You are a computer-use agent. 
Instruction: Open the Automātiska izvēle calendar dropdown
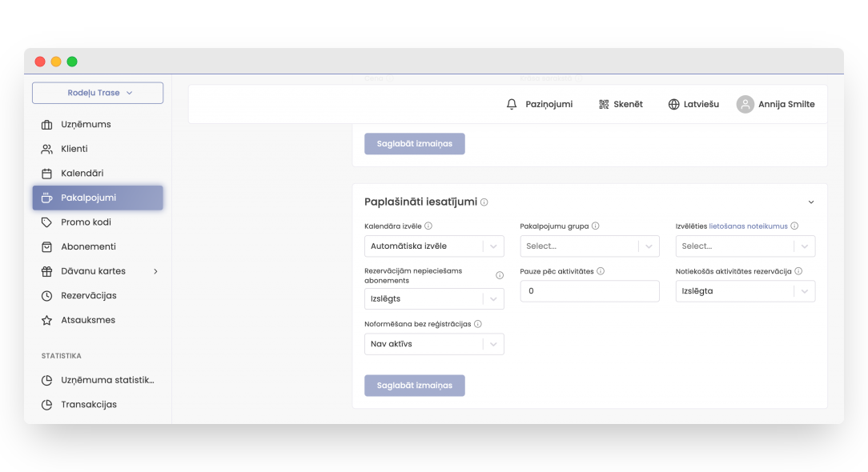coord(433,246)
